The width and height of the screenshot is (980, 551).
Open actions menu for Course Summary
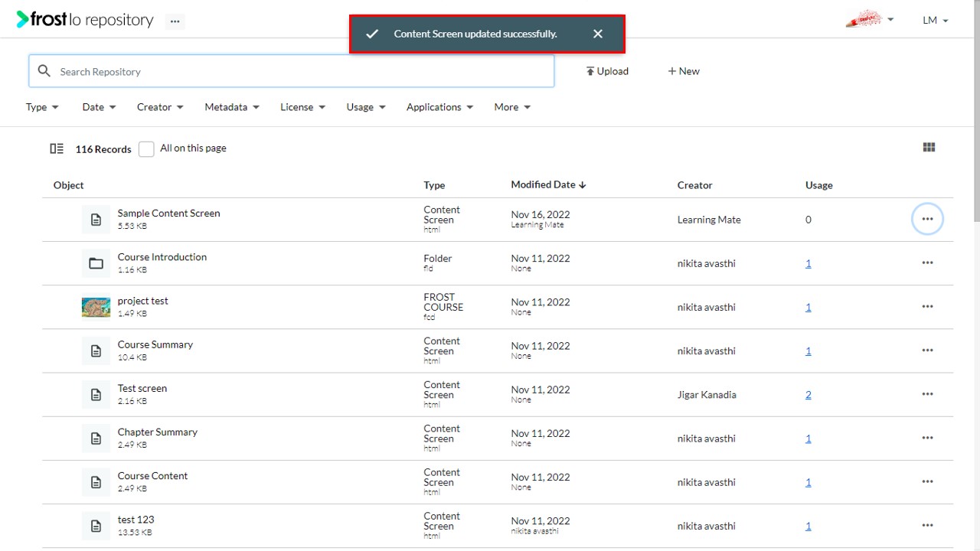coord(927,350)
